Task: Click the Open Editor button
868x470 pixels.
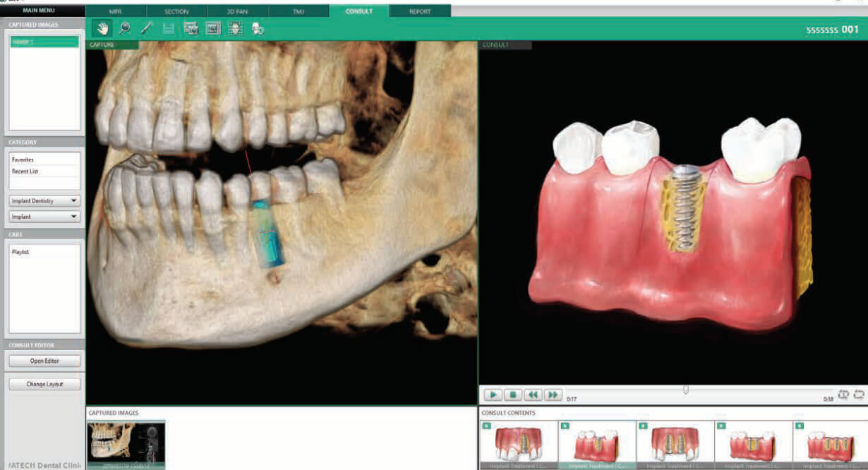Action: [x=44, y=361]
